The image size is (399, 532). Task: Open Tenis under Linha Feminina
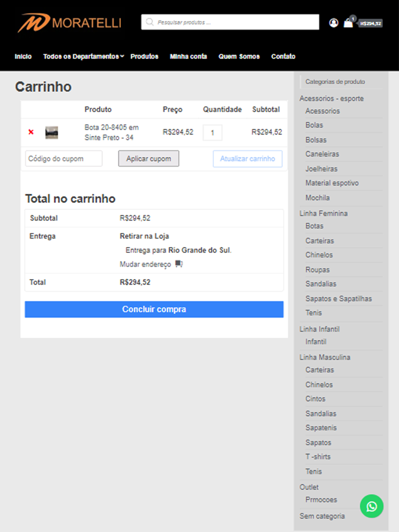click(313, 313)
